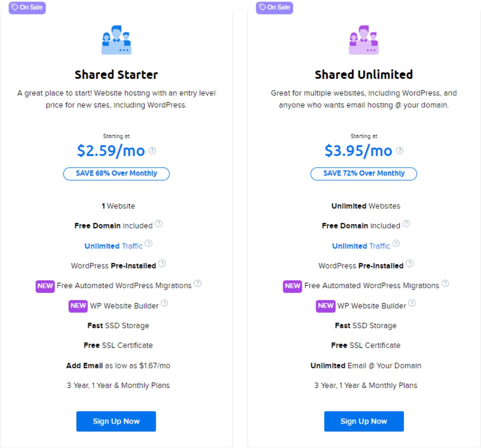481x448 pixels.
Task: Click SAVE 68% Over Monthly badge
Action: tap(116, 173)
